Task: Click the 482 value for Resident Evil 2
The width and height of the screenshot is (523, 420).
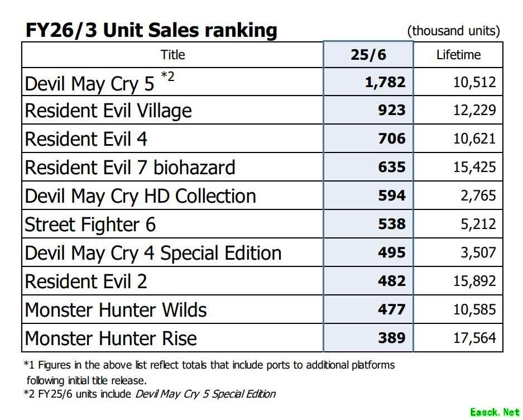Action: [391, 281]
